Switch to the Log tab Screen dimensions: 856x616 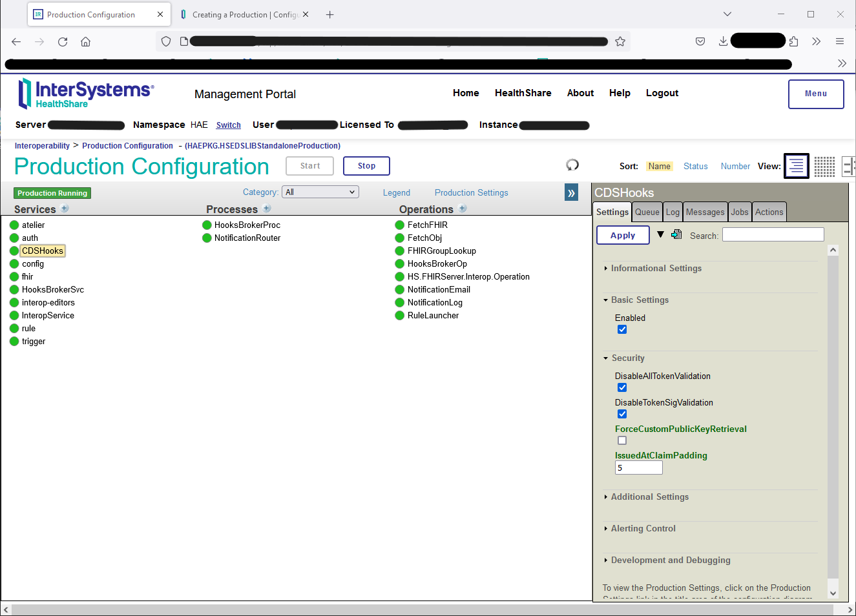[x=673, y=212]
